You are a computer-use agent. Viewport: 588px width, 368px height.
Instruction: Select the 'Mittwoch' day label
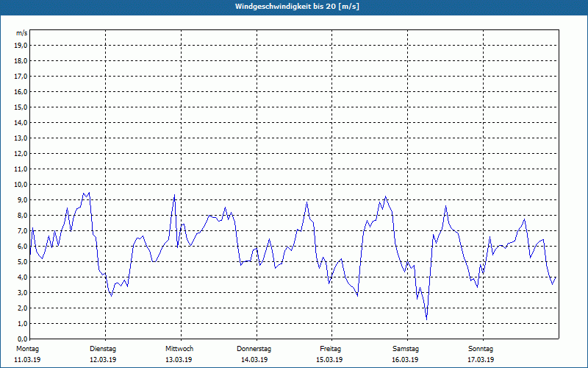(x=179, y=349)
